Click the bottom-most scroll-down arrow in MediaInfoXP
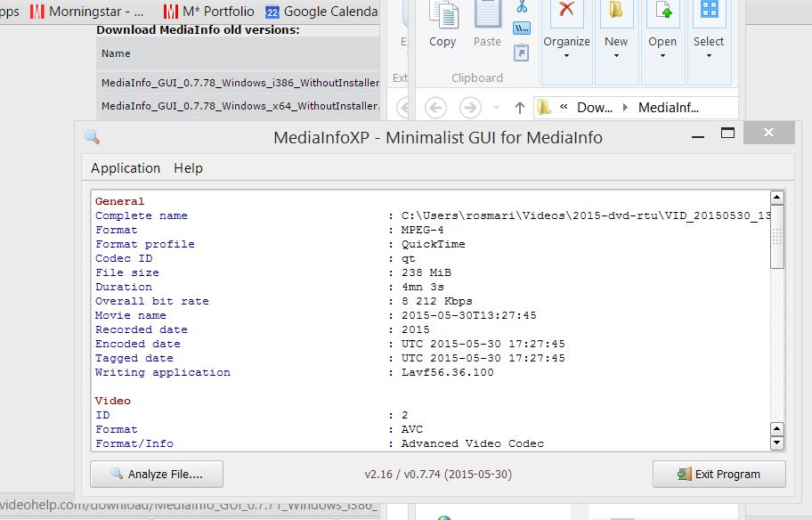This screenshot has width=812, height=520. tap(776, 443)
